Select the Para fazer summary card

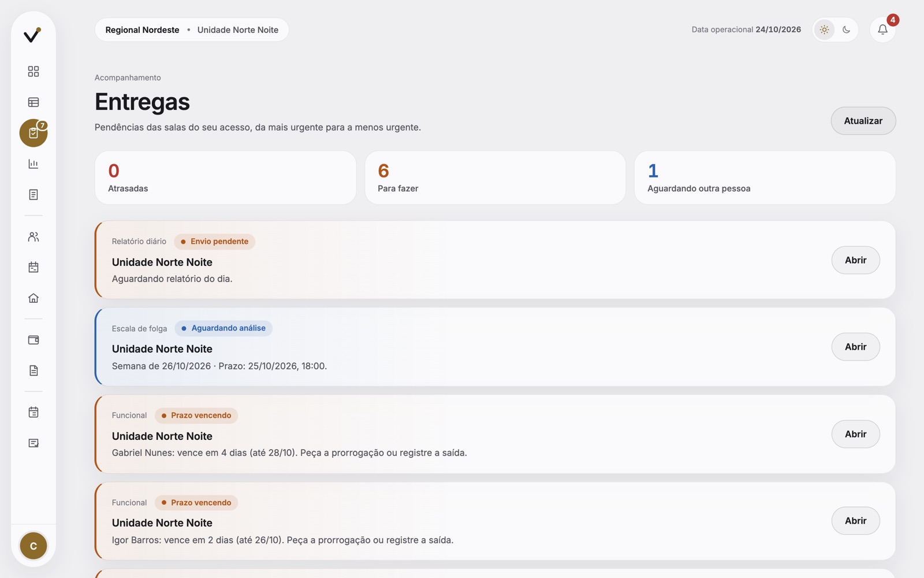point(495,177)
